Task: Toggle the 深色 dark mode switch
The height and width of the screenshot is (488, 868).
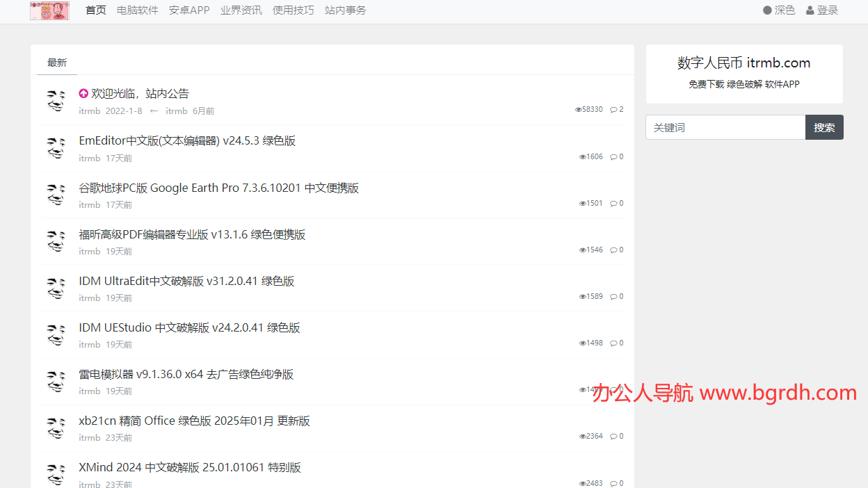Action: (767, 10)
